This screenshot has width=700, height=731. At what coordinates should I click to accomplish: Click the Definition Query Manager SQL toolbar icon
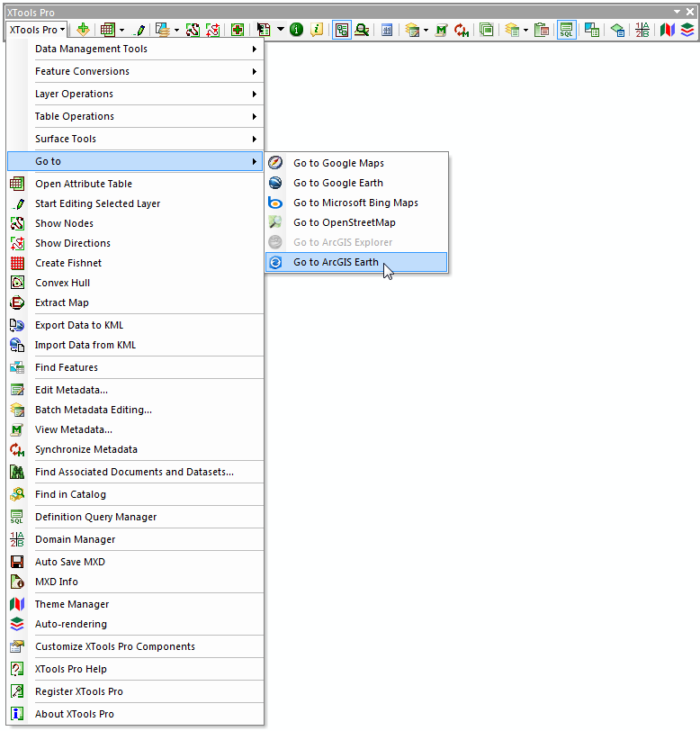pos(567,30)
